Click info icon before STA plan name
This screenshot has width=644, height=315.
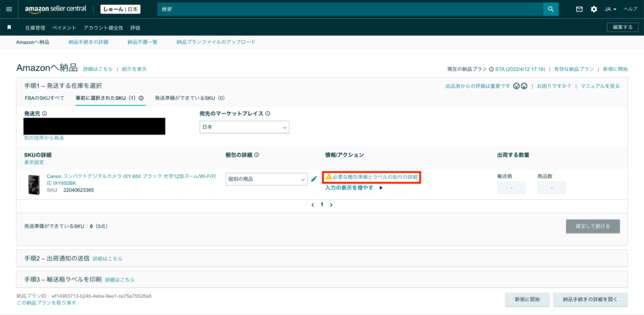491,69
